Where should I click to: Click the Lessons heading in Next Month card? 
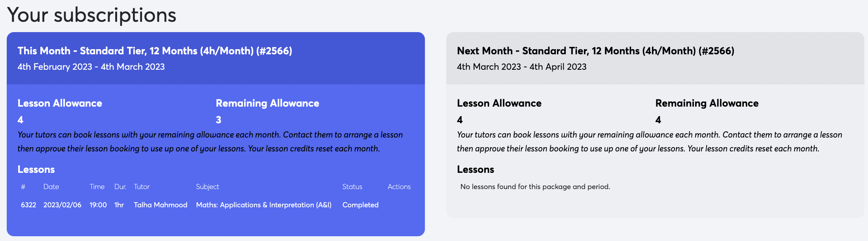pyautogui.click(x=475, y=169)
